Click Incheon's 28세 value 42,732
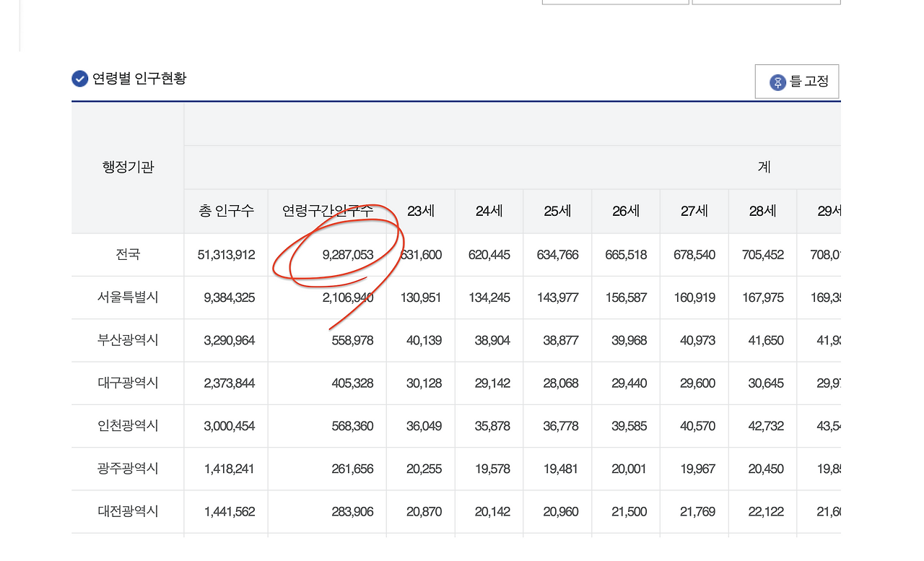Viewport: 924px width, 561px height. coord(766,426)
